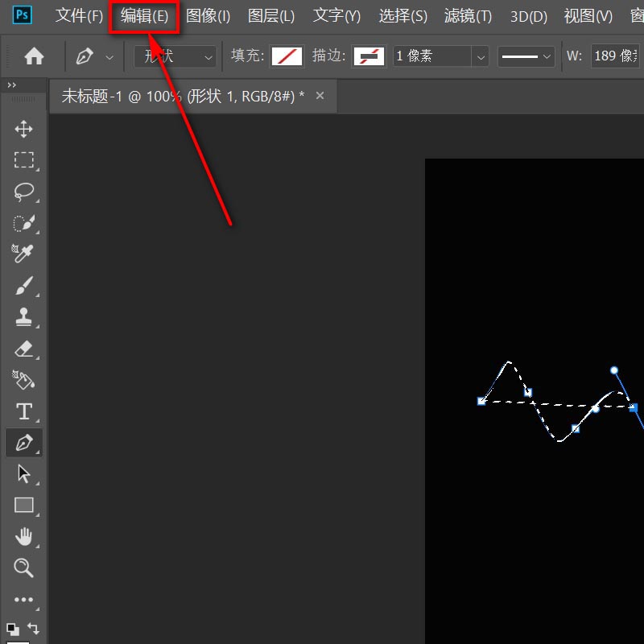The height and width of the screenshot is (644, 644).
Task: Click the 描边 stroke color swatch
Action: tap(369, 56)
